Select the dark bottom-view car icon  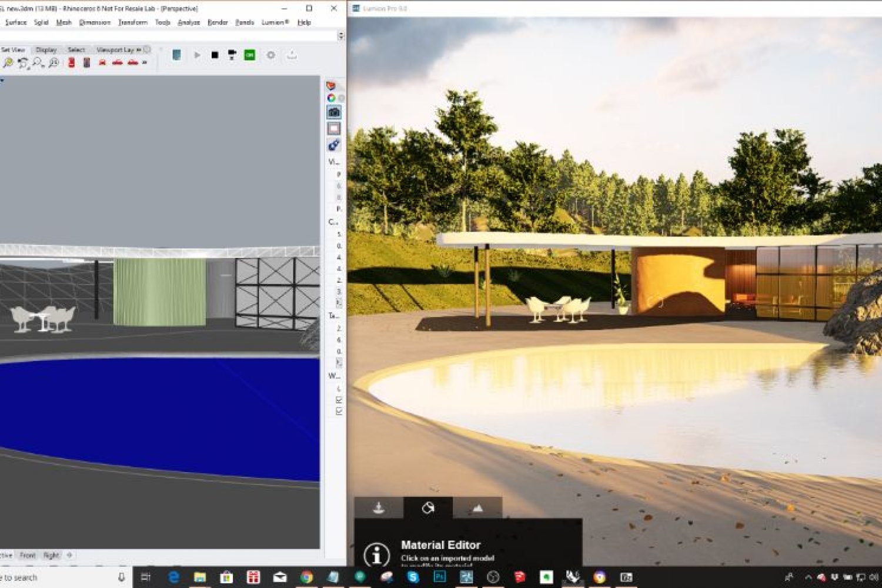click(86, 62)
